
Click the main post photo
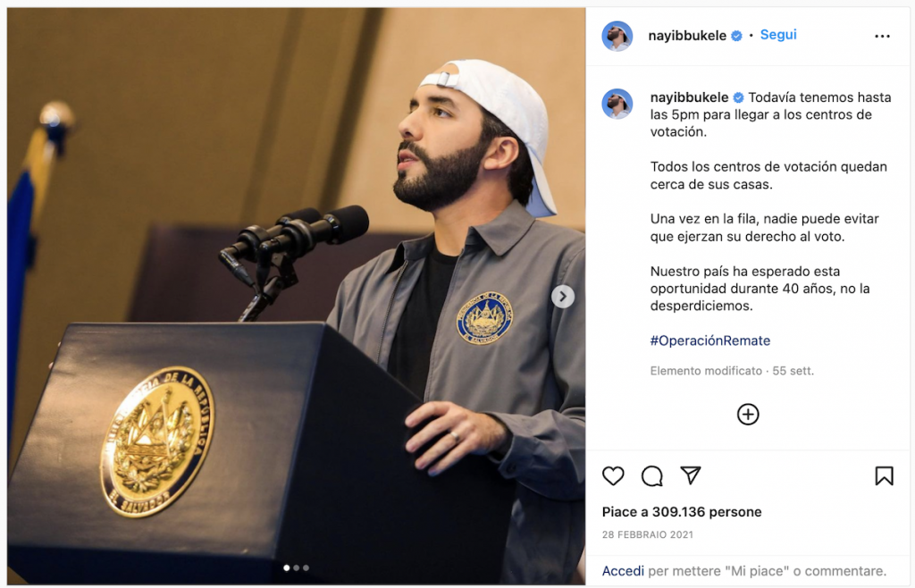pos(296,296)
